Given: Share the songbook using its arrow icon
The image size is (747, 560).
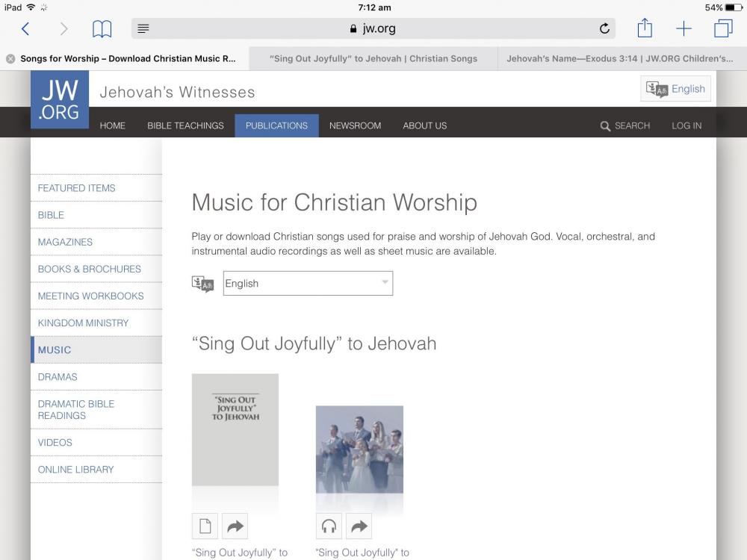Looking at the screenshot, I should point(235,526).
